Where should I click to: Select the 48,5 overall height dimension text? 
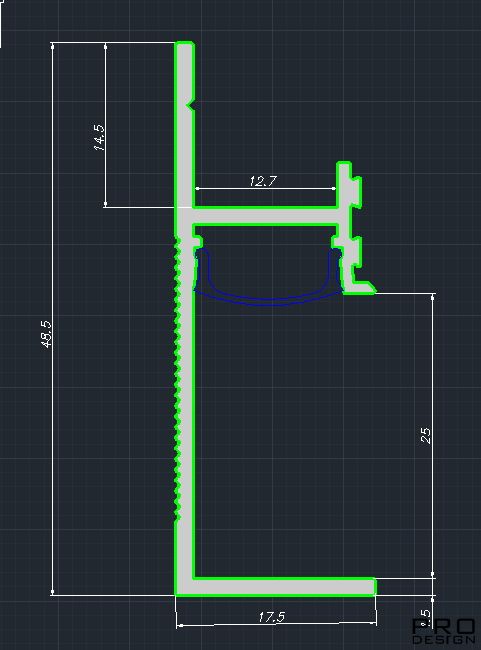(47, 334)
